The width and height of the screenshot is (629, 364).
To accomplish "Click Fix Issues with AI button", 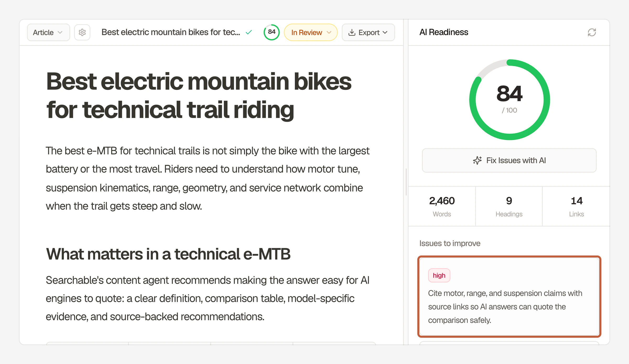I will (509, 160).
